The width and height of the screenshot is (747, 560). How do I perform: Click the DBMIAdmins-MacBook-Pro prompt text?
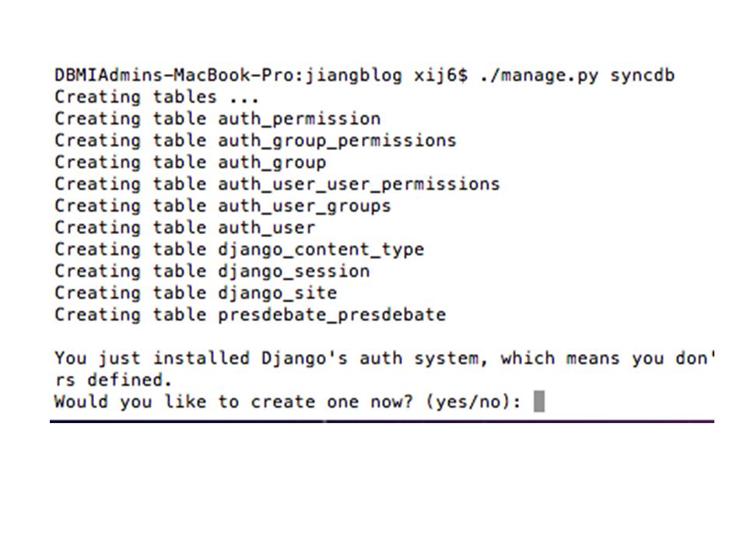(178, 75)
